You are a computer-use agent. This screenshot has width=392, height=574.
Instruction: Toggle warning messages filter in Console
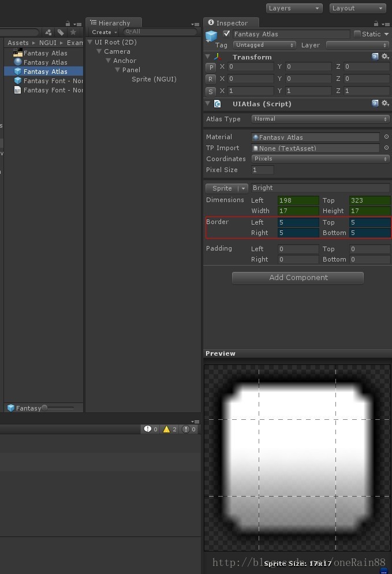[170, 429]
